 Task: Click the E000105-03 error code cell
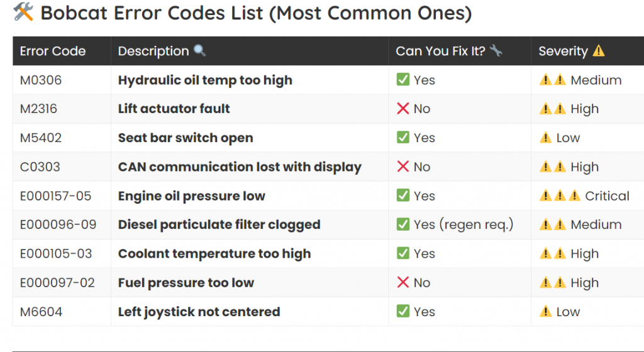pos(56,254)
